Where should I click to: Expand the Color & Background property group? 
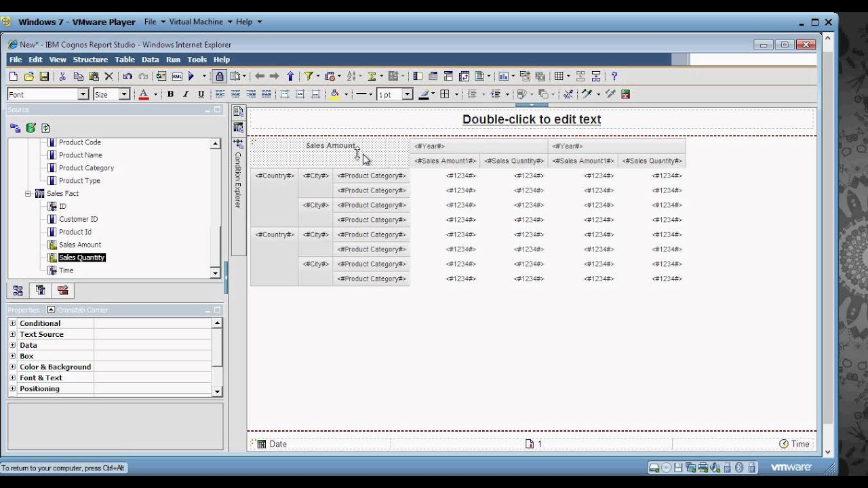point(12,367)
